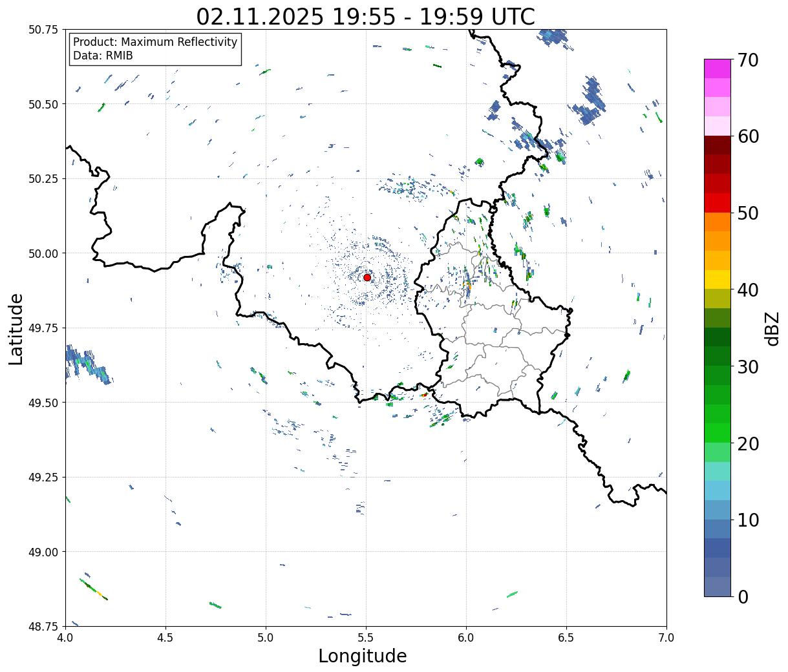Click the plot title "02.11.2025 19:55 - 19:59 UTC"

pyautogui.click(x=365, y=16)
